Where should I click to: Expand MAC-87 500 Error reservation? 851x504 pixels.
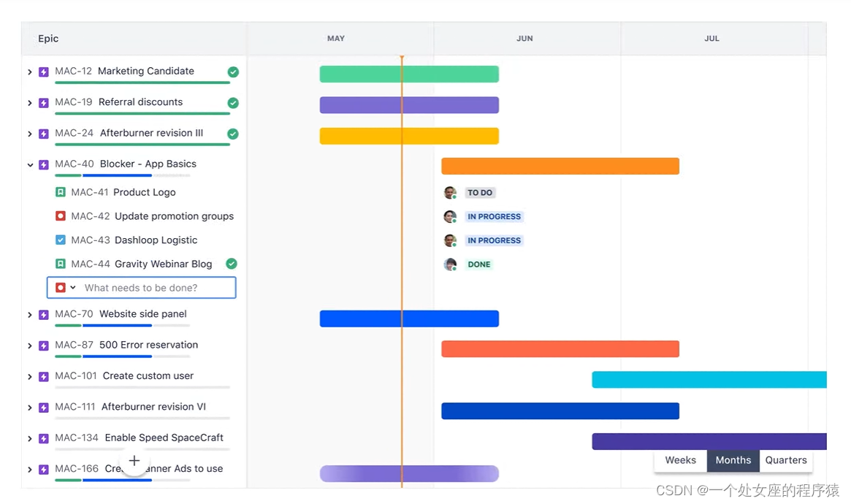click(x=28, y=345)
